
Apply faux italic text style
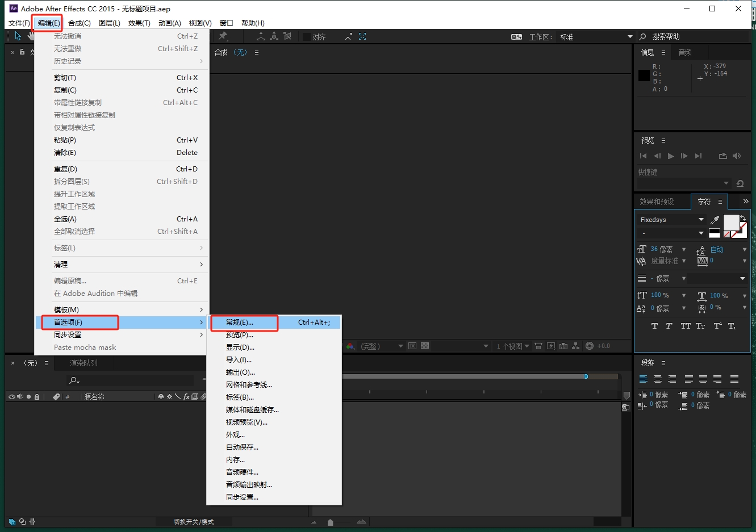pos(669,326)
